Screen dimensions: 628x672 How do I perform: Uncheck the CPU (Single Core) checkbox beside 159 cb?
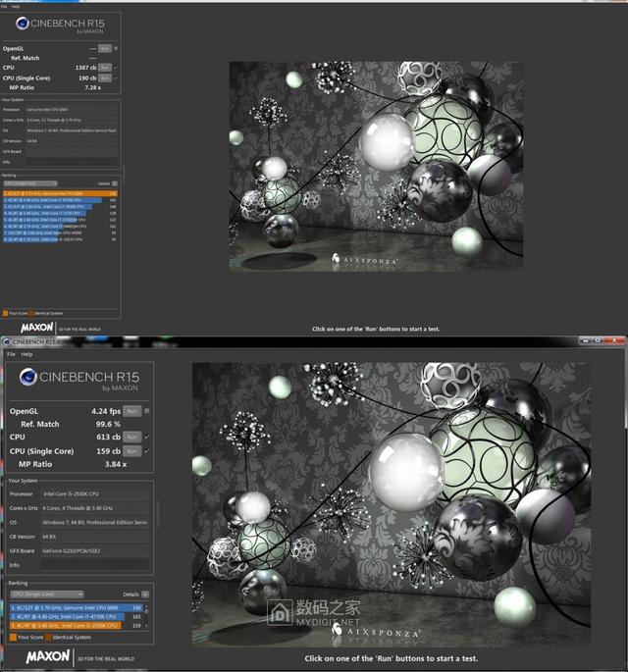coord(146,451)
